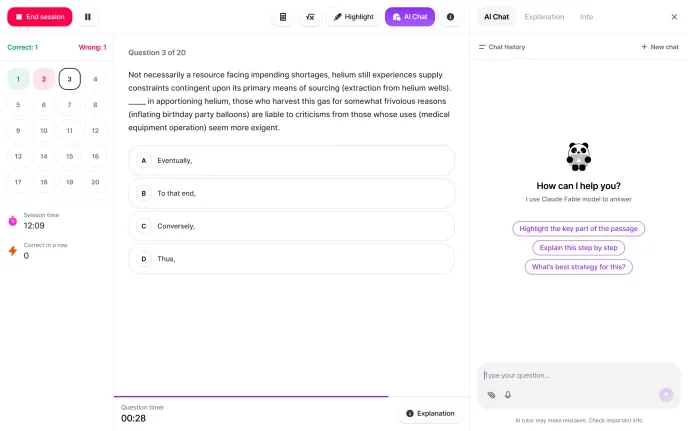Select answer D Thus,
The height and width of the screenshot is (431, 688).
point(291,259)
